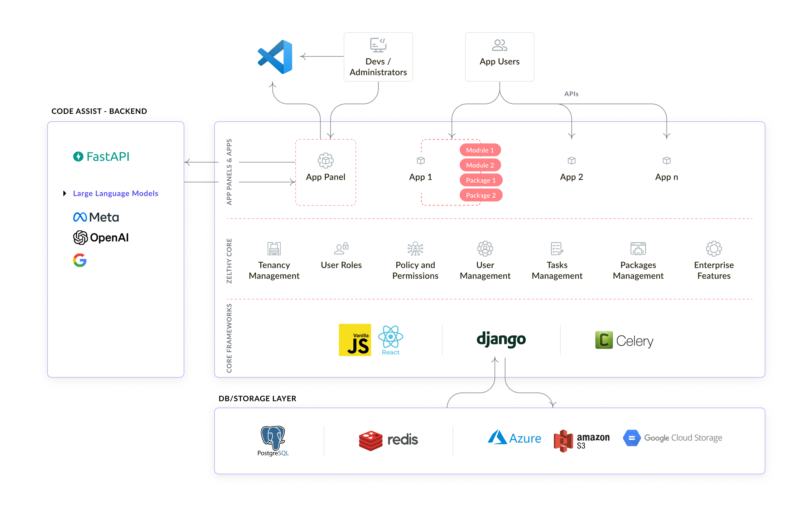Image resolution: width=812 pixels, height=507 pixels.
Task: Click the 'Packages Management' text
Action: [638, 270]
